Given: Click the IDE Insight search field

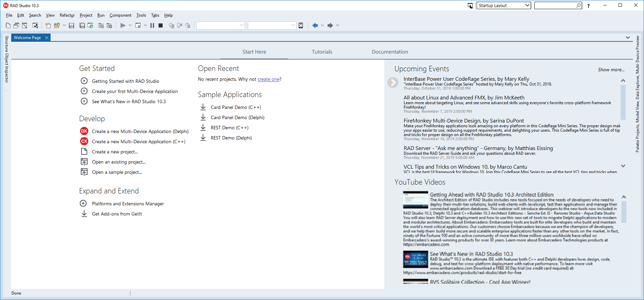Looking at the screenshot, I should click(x=558, y=5).
